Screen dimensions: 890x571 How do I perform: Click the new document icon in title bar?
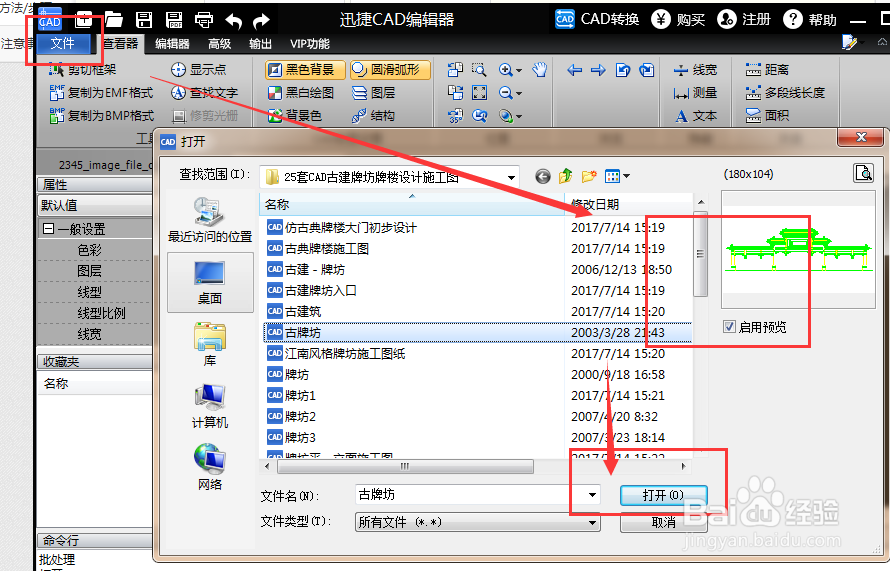point(83,20)
